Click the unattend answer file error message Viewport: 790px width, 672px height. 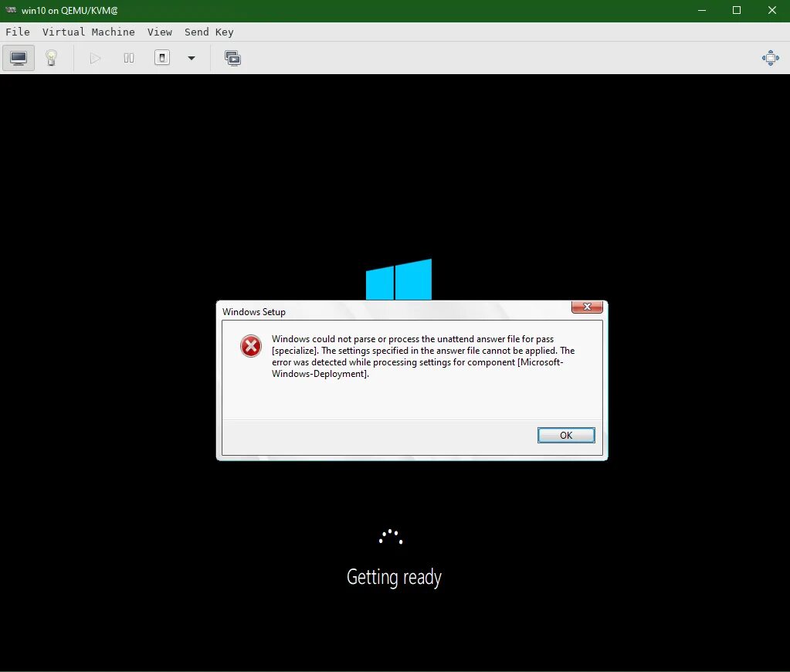(x=422, y=356)
